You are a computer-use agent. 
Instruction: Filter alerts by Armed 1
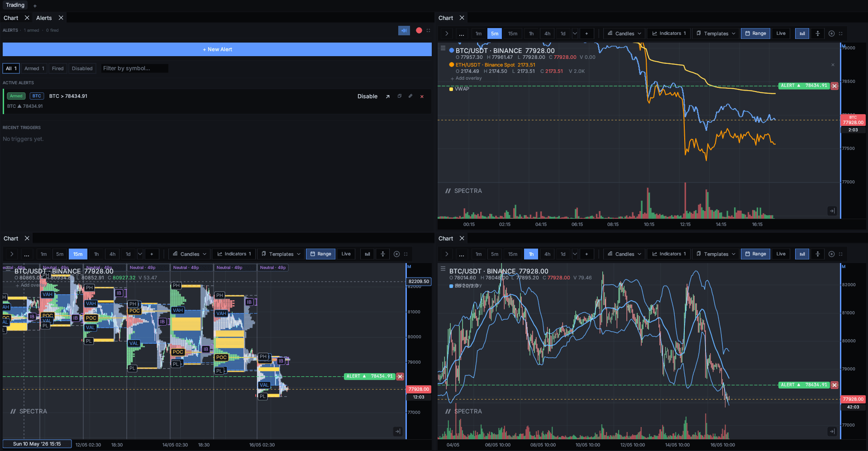coord(34,68)
